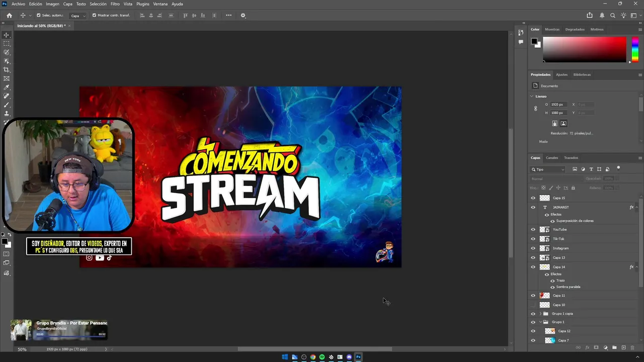The height and width of the screenshot is (362, 644).
Task: Select the portrait canvas orientation icon
Action: (x=554, y=123)
